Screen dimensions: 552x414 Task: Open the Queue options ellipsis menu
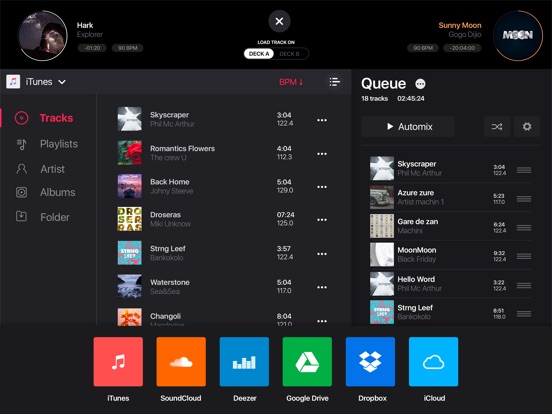pos(420,84)
